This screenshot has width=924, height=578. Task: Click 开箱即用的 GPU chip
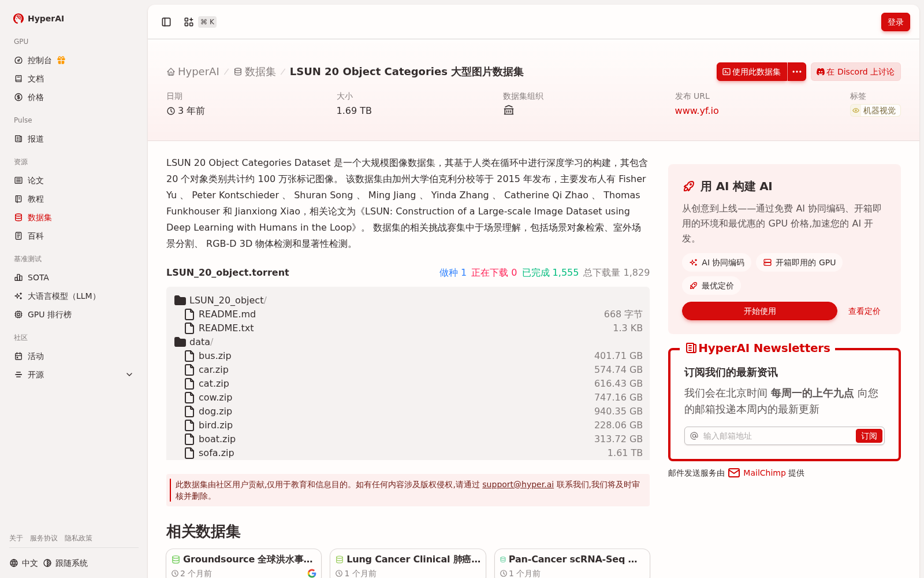[x=799, y=262]
